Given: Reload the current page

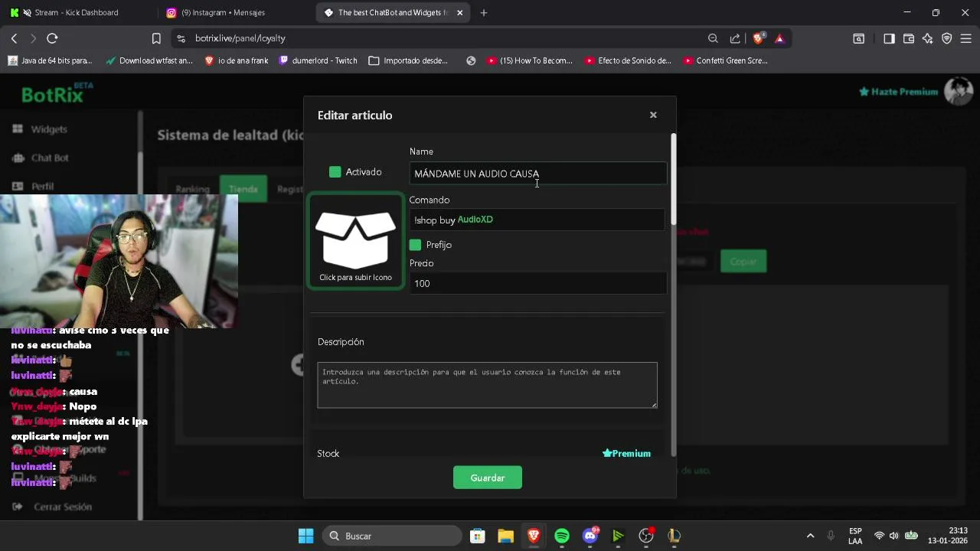Looking at the screenshot, I should point(52,38).
